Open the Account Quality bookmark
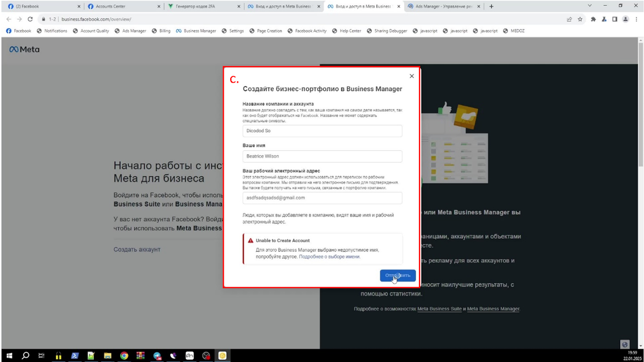 91,31
